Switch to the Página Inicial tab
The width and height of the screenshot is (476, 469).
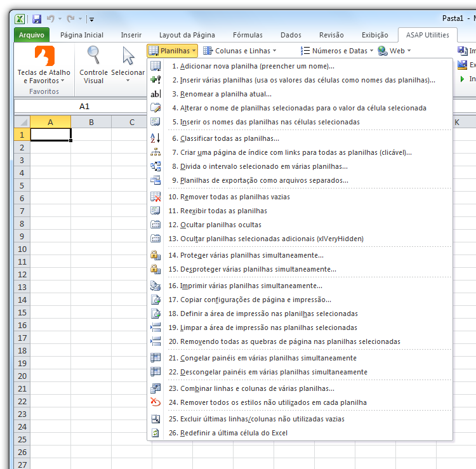(82, 35)
